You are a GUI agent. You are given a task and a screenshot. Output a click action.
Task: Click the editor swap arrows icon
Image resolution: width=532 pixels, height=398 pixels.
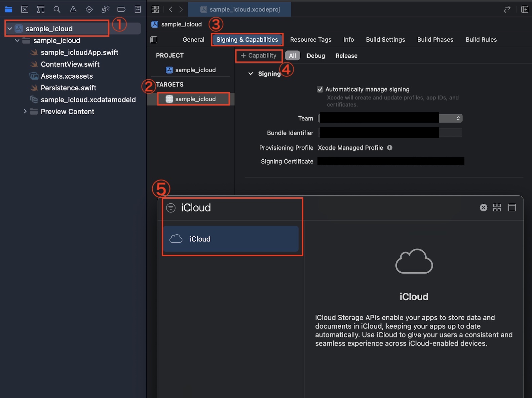[x=507, y=9]
